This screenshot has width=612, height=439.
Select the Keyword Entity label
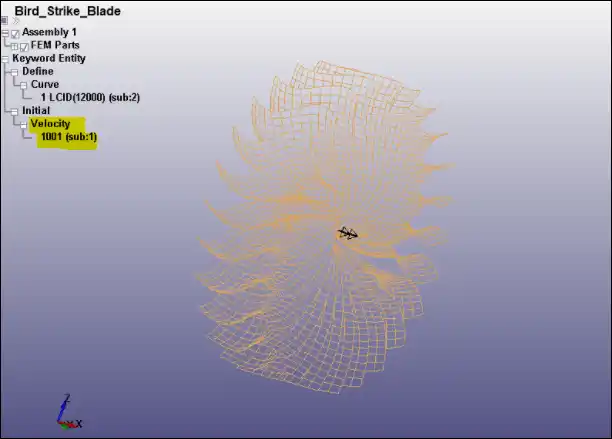(x=49, y=59)
